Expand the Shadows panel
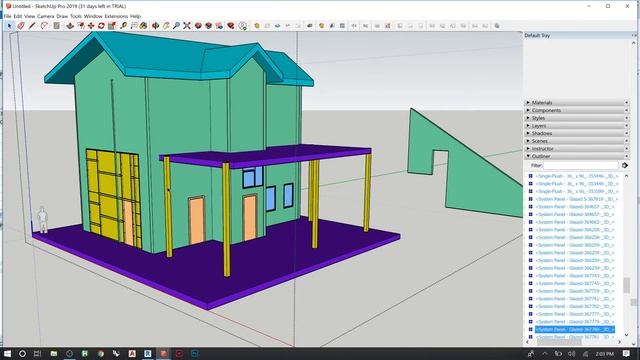 pyautogui.click(x=577, y=133)
